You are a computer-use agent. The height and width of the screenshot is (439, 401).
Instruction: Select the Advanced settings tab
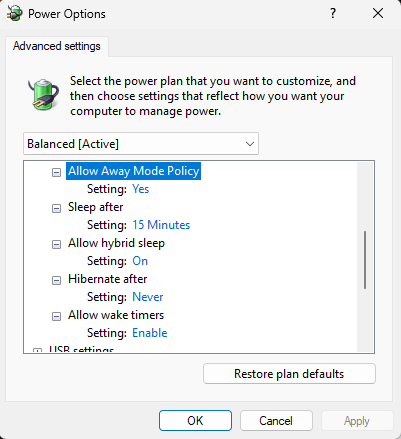[x=57, y=46]
